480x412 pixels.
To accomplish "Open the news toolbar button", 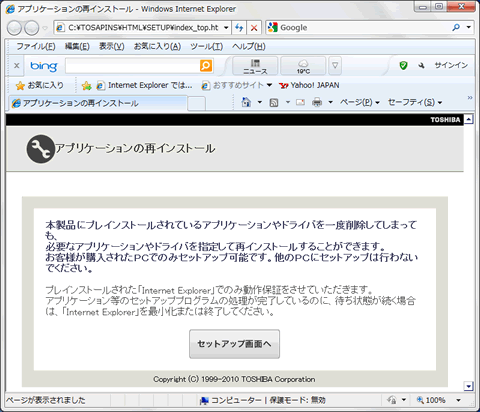I will 255,66.
